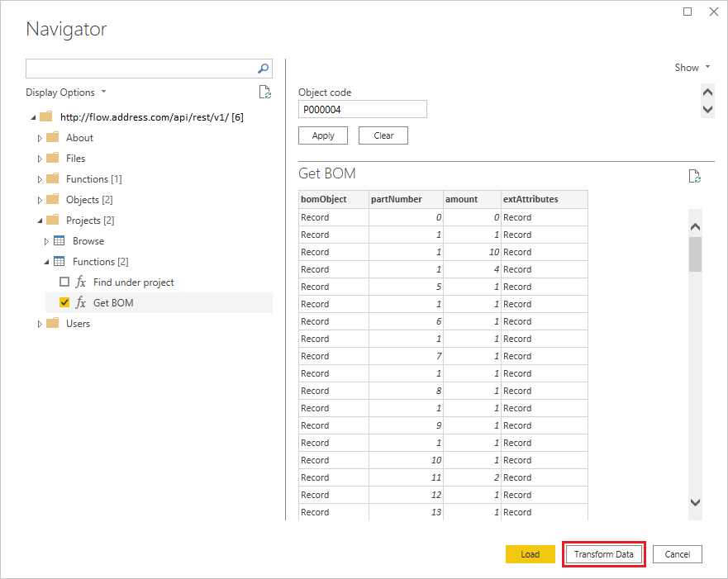Click the search magnifier icon

pos(262,69)
